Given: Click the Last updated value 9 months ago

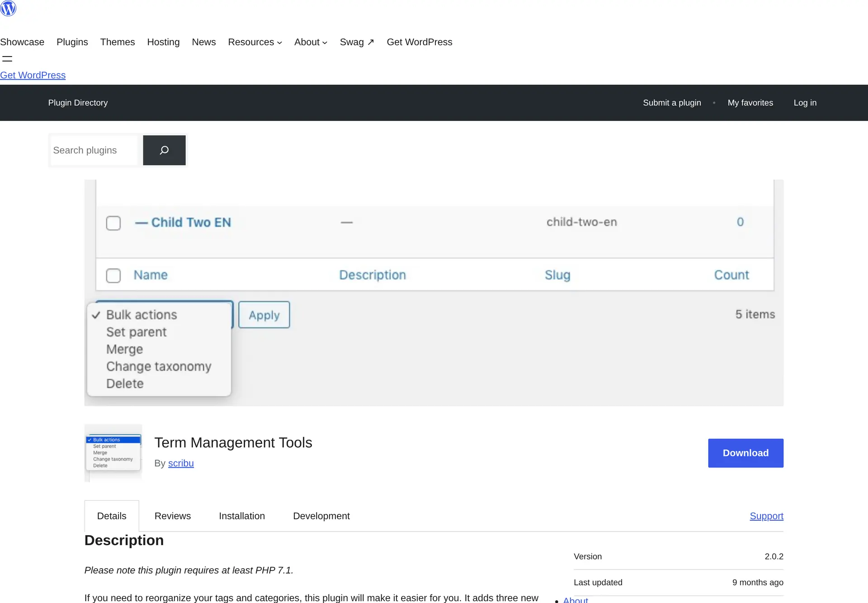Looking at the screenshot, I should (x=758, y=582).
